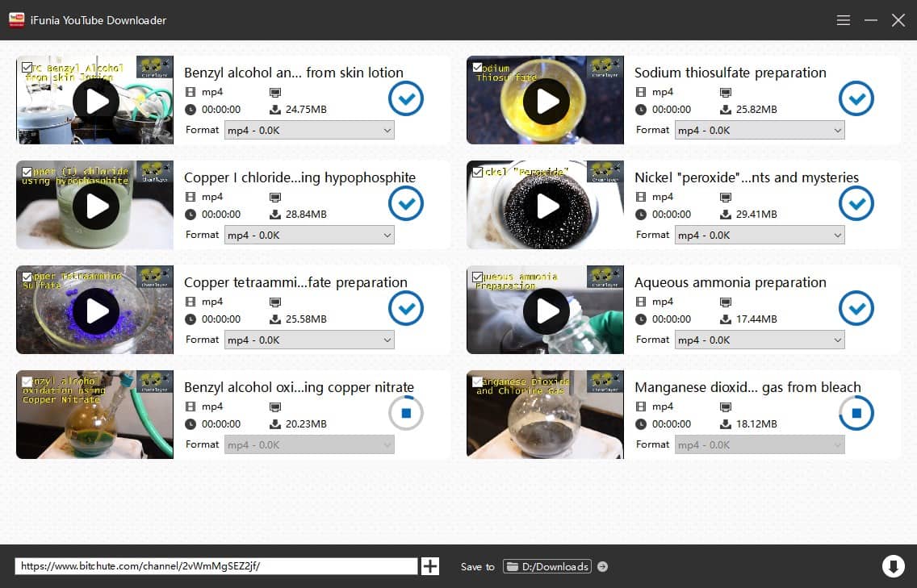Click completed checkmark for Copper I chloride video
This screenshot has height=588, width=917.
406,203
